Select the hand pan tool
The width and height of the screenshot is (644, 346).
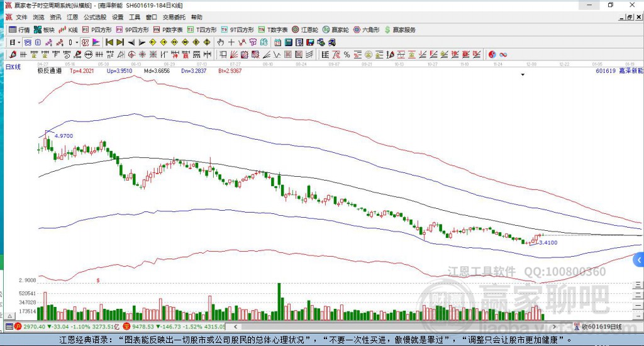point(221,42)
